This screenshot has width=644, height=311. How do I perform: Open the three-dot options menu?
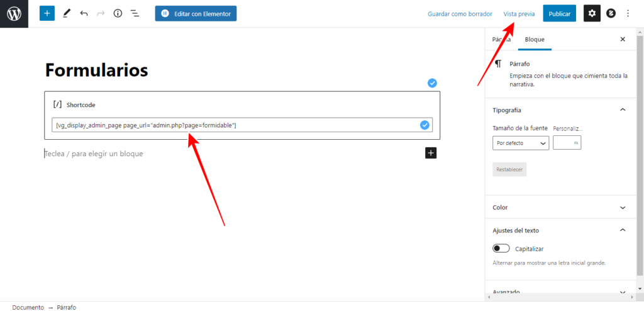pos(628,13)
